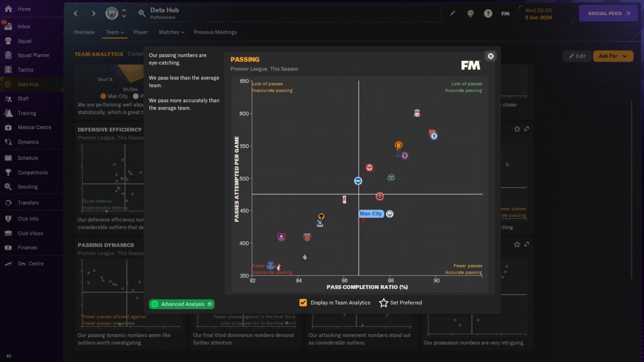Open Squad Planner sidebar icon
644x362 pixels.
click(8, 55)
